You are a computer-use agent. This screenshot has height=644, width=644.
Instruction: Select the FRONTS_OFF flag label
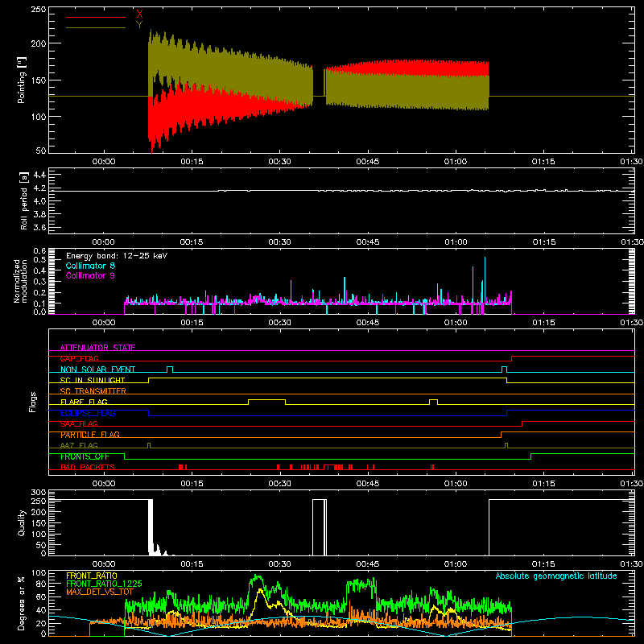click(85, 456)
